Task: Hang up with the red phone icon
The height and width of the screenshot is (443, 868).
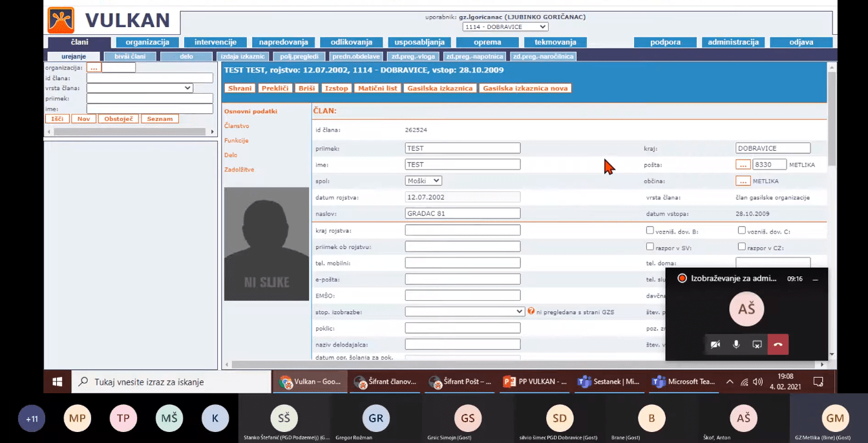Action: [778, 345]
